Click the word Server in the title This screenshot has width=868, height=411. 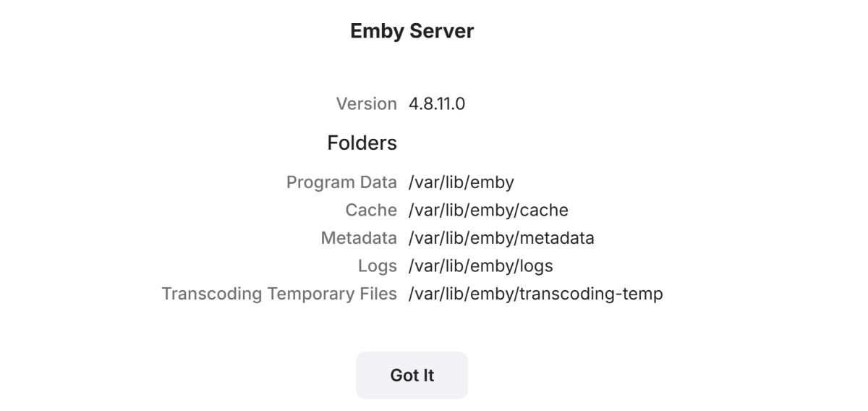pos(446,31)
